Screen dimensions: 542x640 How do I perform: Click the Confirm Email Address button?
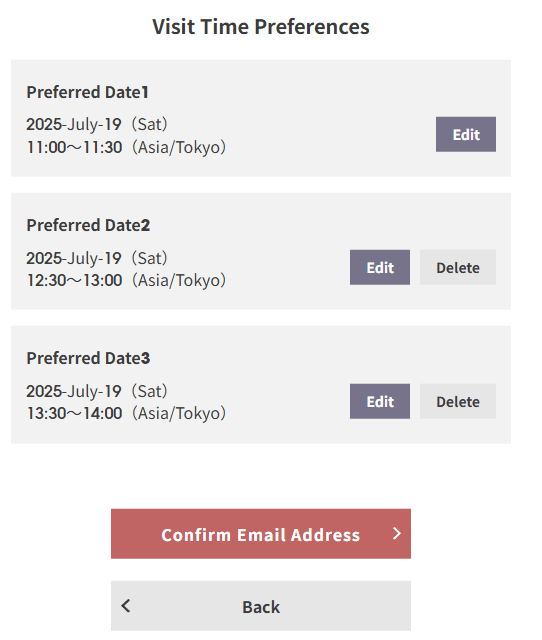[261, 534]
